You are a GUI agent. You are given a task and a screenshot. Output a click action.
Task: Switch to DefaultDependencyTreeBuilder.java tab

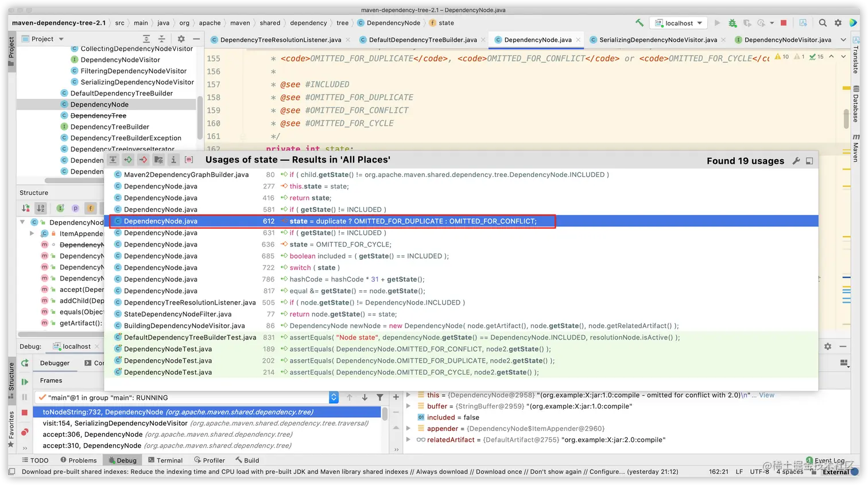coord(423,40)
